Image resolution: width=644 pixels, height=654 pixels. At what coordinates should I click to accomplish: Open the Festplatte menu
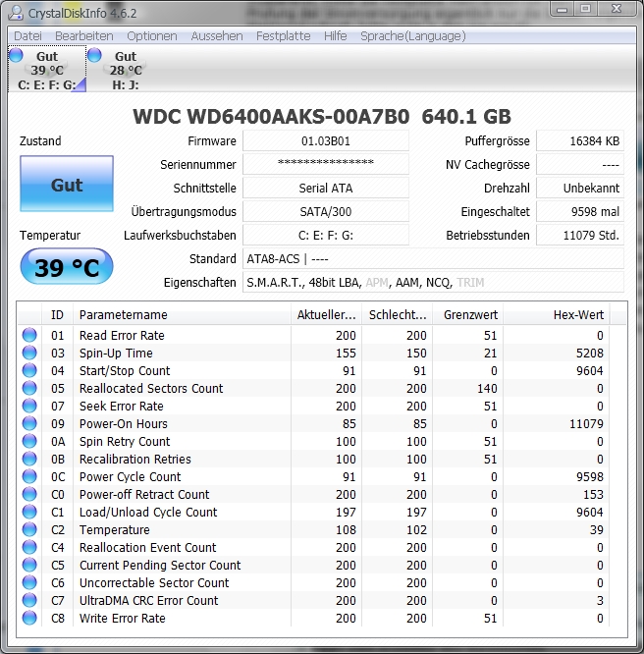[283, 36]
